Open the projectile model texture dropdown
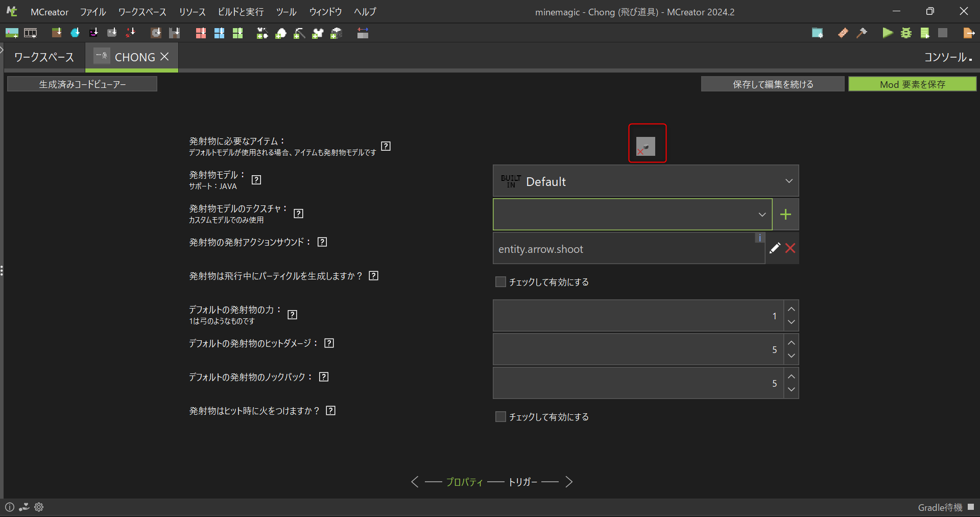Viewport: 980px width, 517px height. (632, 215)
